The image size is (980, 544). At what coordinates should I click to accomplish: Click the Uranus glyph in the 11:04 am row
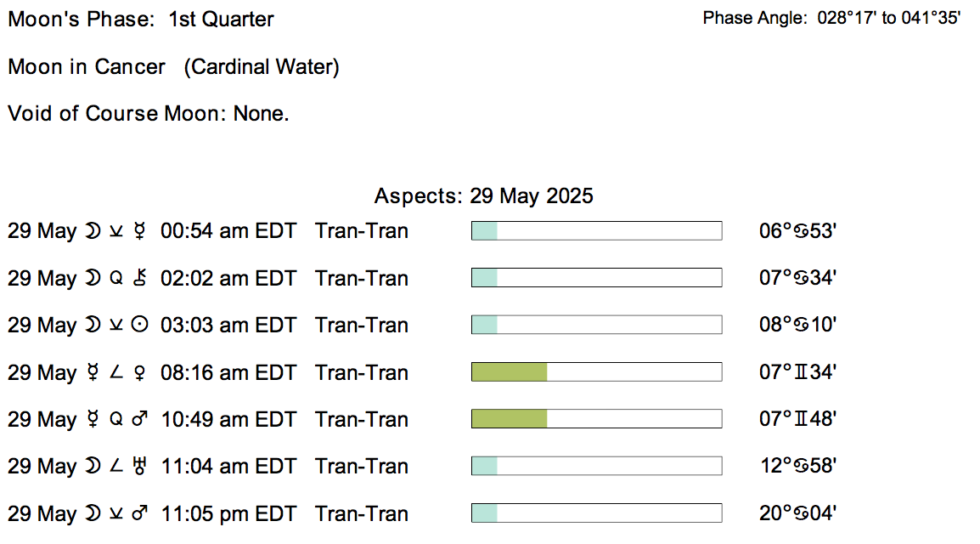141,467
